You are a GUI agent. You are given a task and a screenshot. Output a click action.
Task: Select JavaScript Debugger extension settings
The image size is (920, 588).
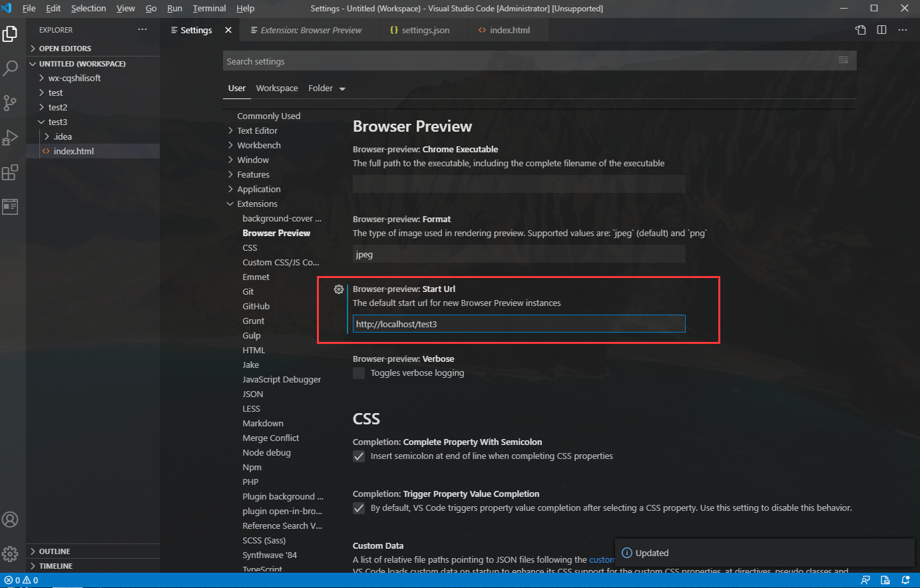[282, 379]
